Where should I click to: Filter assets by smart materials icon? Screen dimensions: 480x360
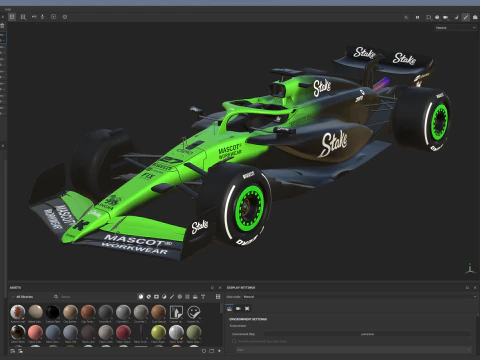[149, 296]
